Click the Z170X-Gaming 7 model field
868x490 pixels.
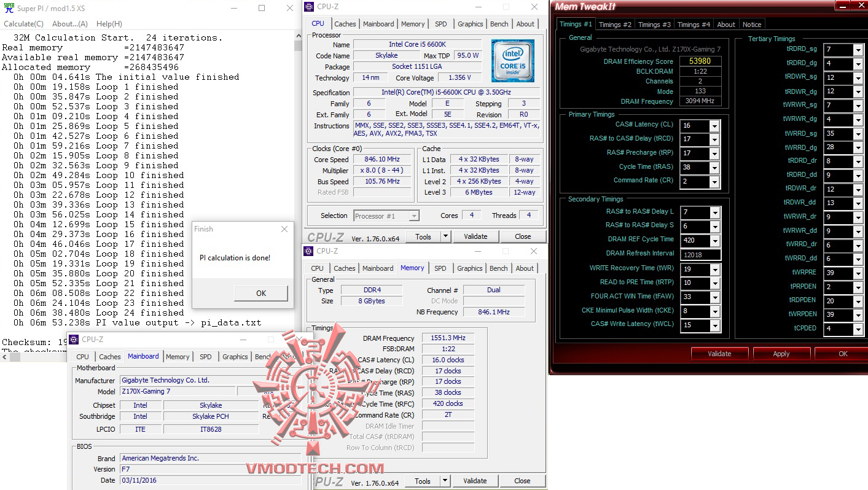pos(178,392)
